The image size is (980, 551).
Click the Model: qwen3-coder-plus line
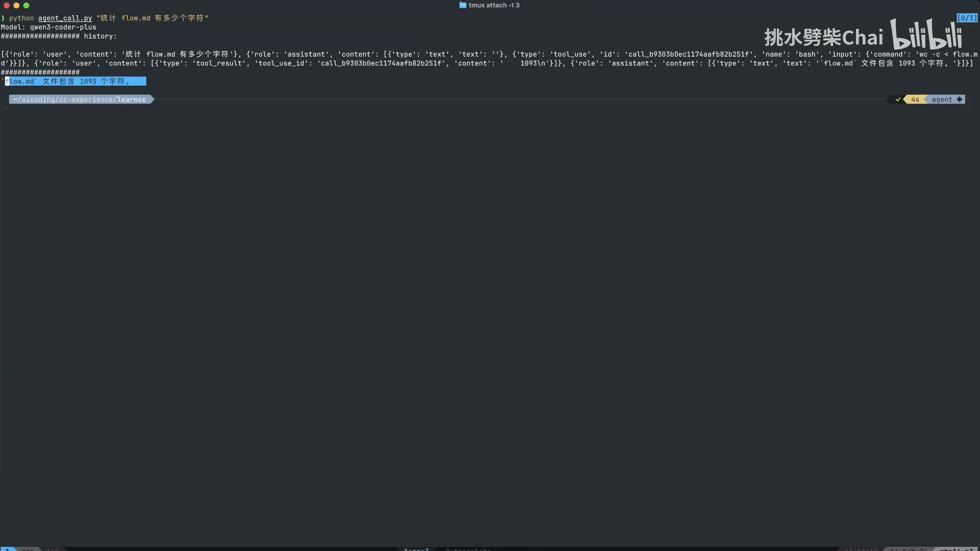(48, 27)
